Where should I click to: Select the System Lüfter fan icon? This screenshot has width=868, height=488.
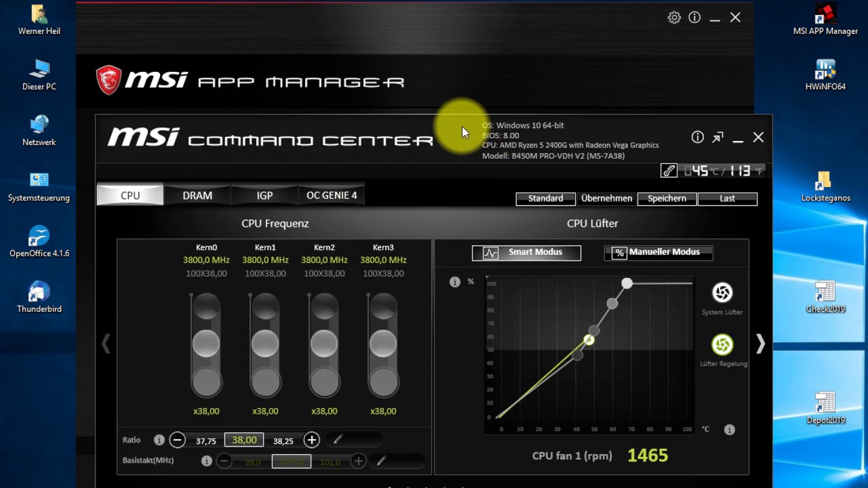click(x=722, y=292)
